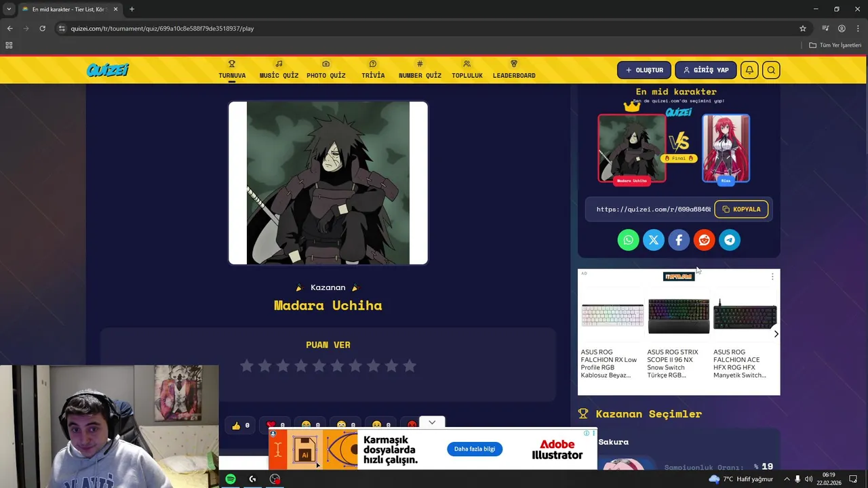Open the ad options three-dot menu
The height and width of the screenshot is (488, 868).
point(772,277)
